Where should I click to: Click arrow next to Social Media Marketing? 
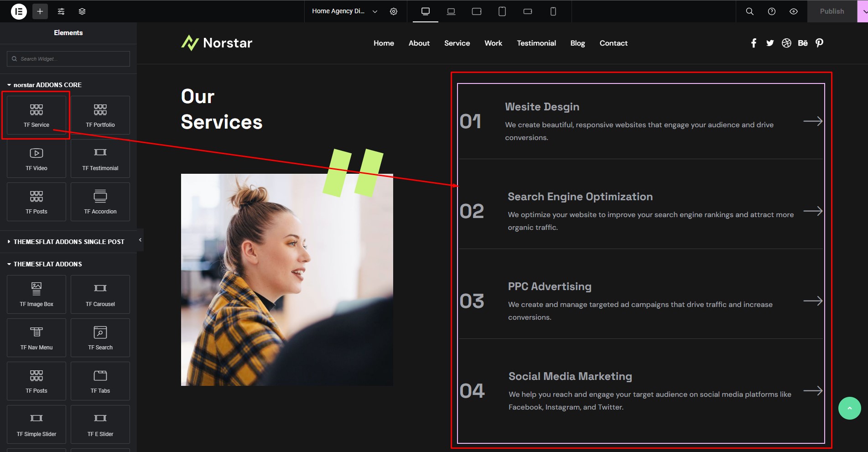pyautogui.click(x=813, y=391)
